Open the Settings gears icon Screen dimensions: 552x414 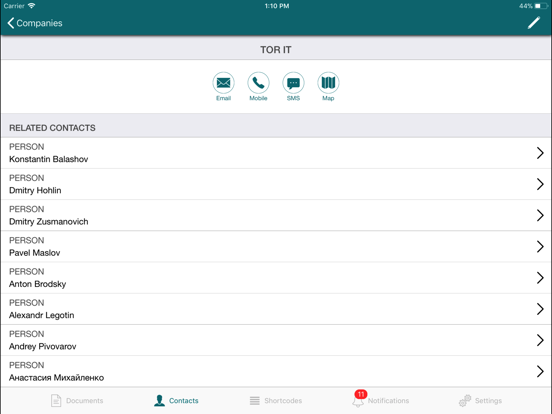465,401
